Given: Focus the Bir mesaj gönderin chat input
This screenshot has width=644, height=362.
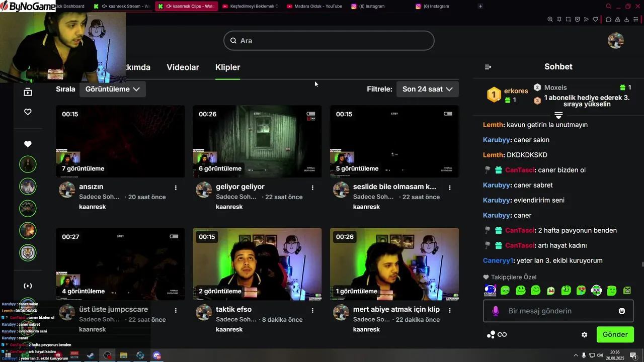Looking at the screenshot, I should pyautogui.click(x=558, y=311).
